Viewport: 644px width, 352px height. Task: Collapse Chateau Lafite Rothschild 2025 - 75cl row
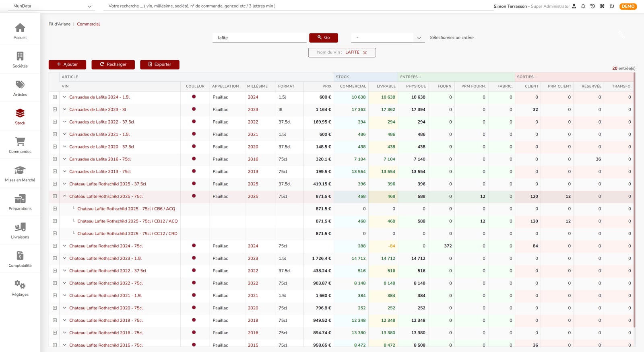[x=64, y=196]
